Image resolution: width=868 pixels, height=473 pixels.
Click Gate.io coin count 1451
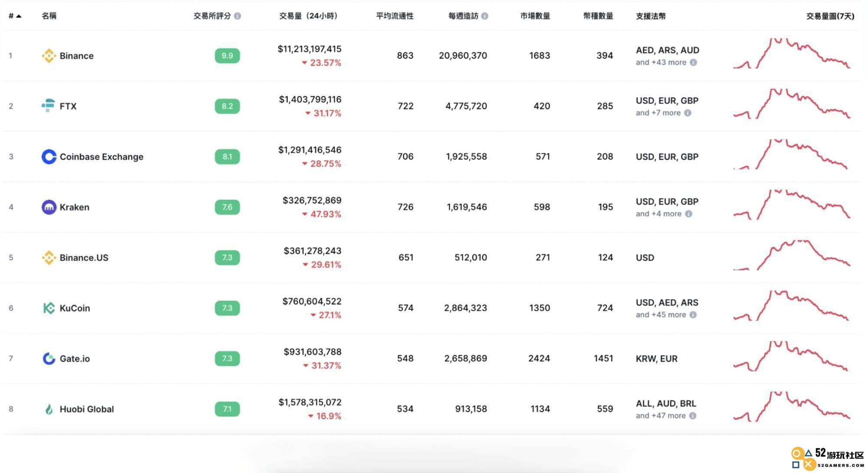[x=603, y=358]
